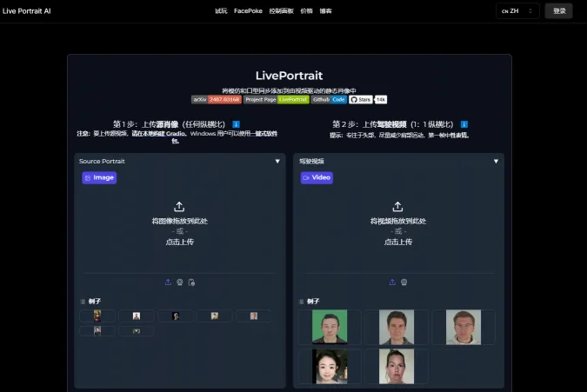Click the 14k star count badge
The width and height of the screenshot is (587, 392).
(x=381, y=99)
